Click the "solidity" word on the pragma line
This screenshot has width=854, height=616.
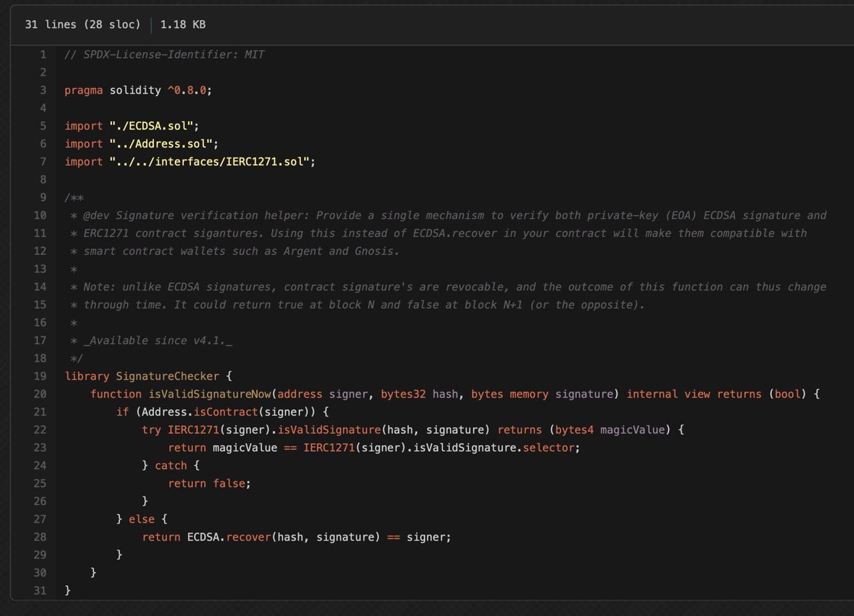tap(135, 90)
